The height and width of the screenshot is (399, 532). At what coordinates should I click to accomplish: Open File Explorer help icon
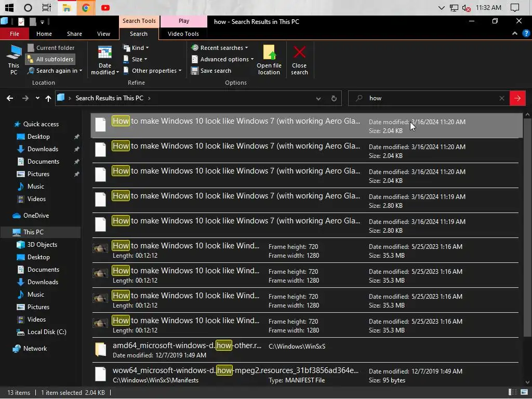(526, 33)
